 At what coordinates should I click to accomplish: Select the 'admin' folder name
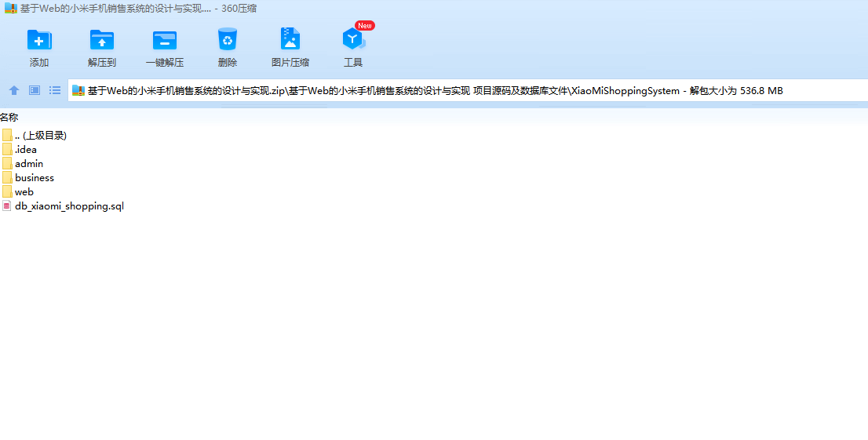pyautogui.click(x=29, y=164)
